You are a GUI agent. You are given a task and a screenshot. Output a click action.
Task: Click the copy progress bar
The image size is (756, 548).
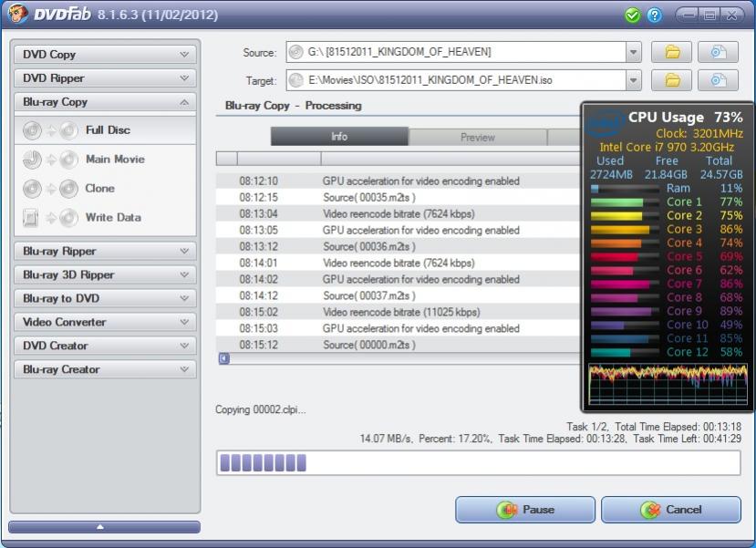click(478, 462)
